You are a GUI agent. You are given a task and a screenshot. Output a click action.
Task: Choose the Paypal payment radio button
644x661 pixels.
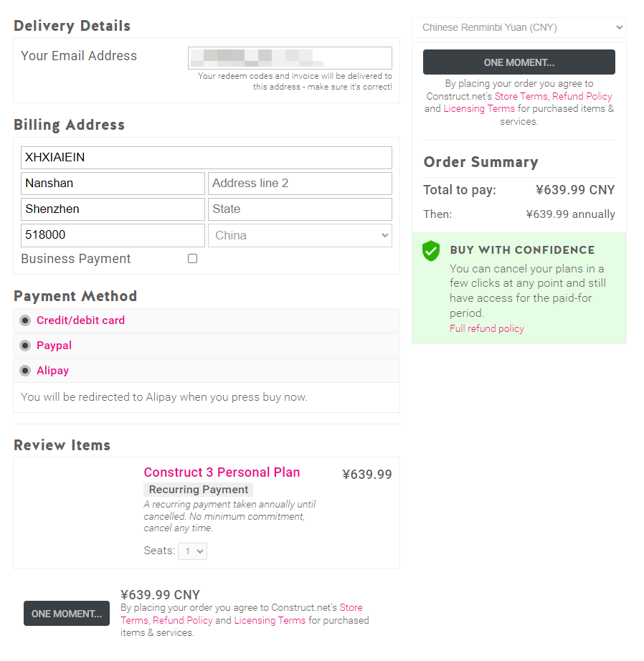click(x=25, y=346)
